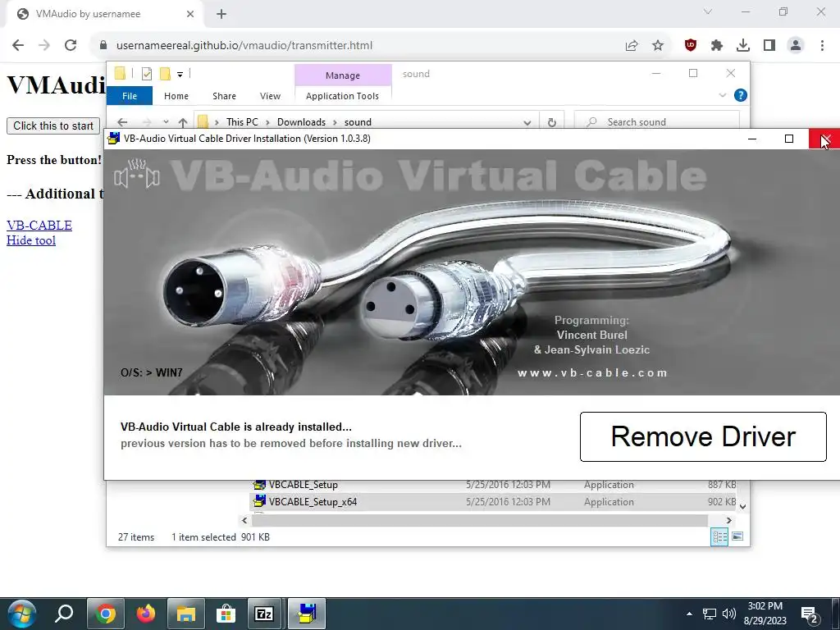Click the address bar URL field

pyautogui.click(x=244, y=46)
